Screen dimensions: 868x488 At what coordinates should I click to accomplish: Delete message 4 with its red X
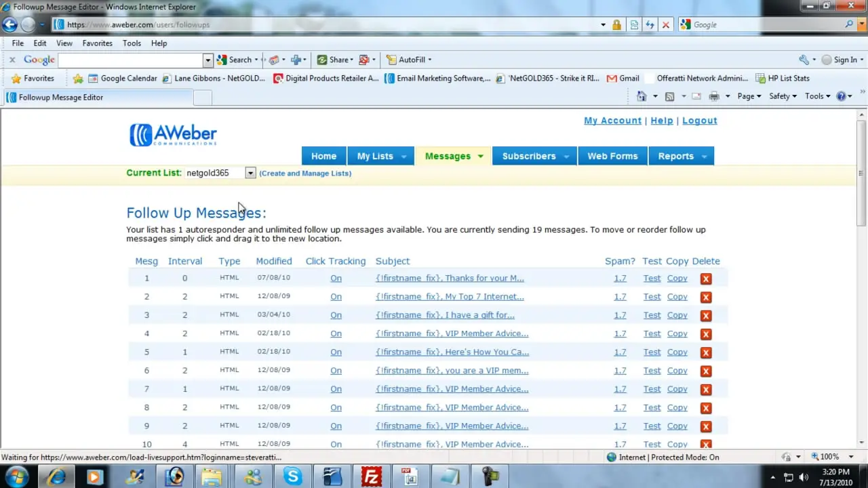[705, 334]
